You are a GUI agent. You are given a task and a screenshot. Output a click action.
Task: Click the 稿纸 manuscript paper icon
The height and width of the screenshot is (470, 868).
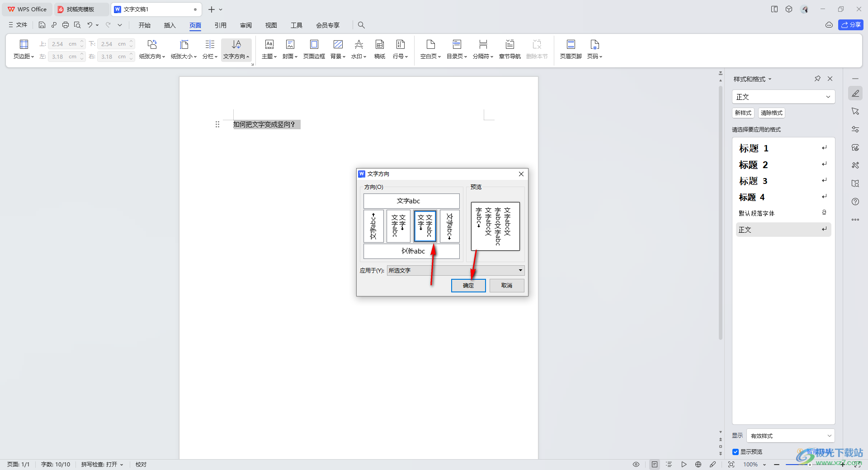click(x=380, y=44)
